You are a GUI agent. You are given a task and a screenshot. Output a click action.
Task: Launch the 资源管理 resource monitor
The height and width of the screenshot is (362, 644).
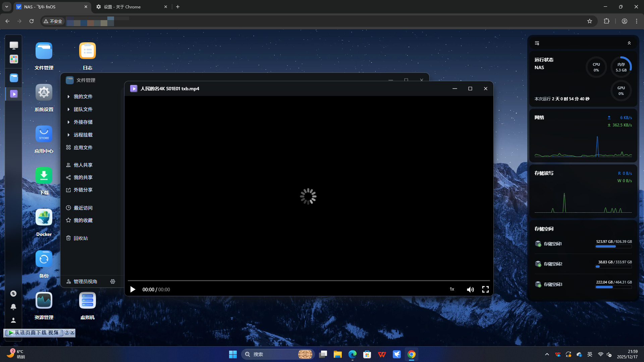click(44, 300)
